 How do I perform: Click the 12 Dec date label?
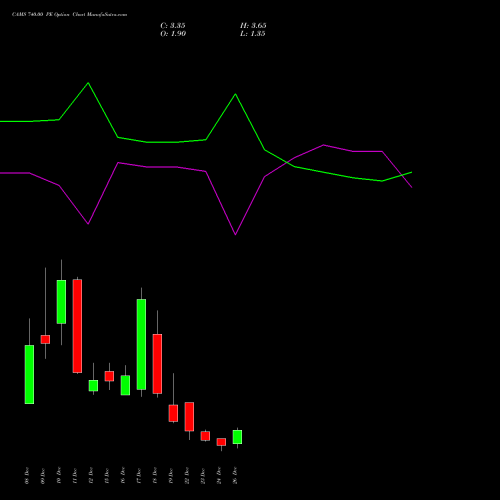pyautogui.click(x=91, y=476)
